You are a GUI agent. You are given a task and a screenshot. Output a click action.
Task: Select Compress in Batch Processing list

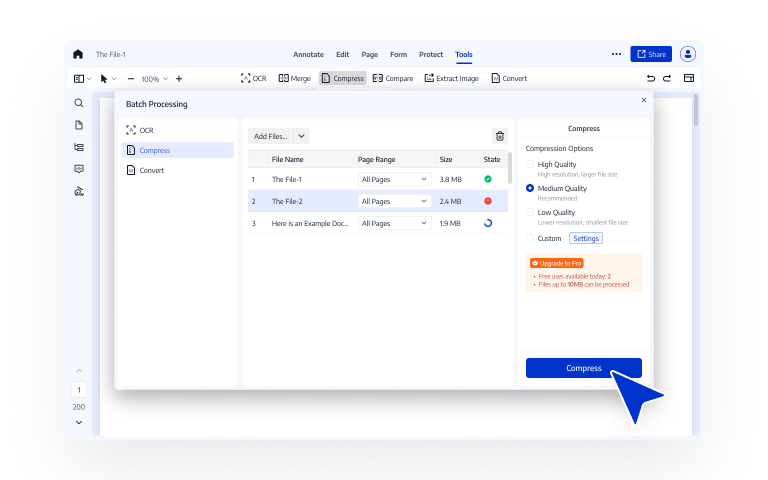(178, 150)
